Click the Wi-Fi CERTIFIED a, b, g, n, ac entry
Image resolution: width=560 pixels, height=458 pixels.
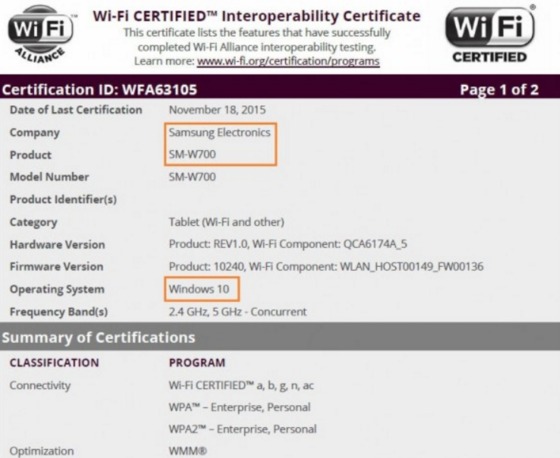(x=241, y=385)
